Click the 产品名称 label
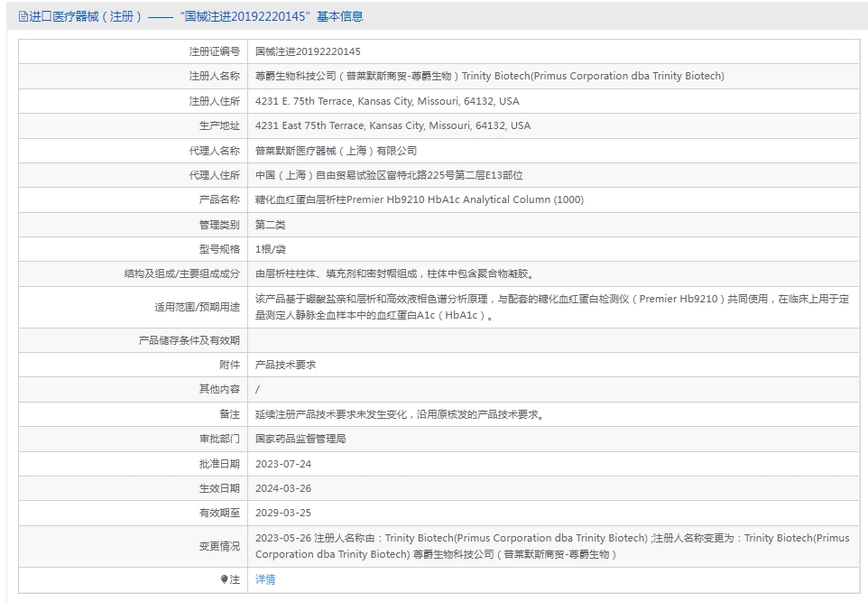 219,199
